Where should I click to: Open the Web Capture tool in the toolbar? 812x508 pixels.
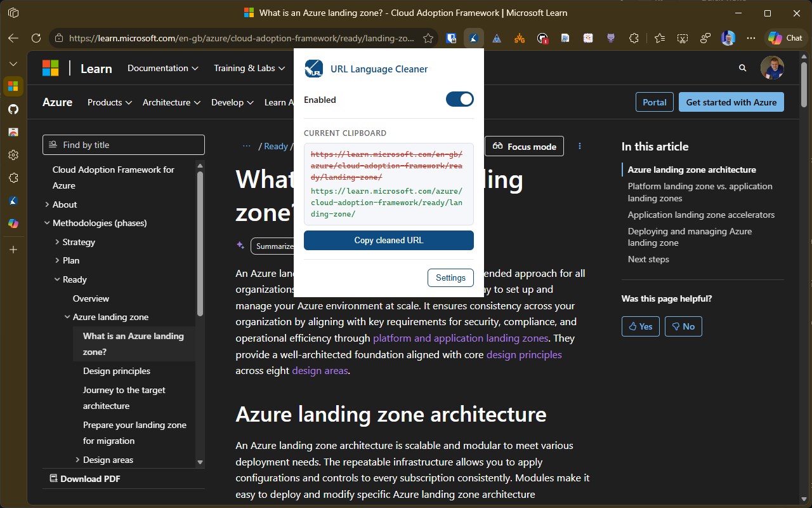click(683, 38)
